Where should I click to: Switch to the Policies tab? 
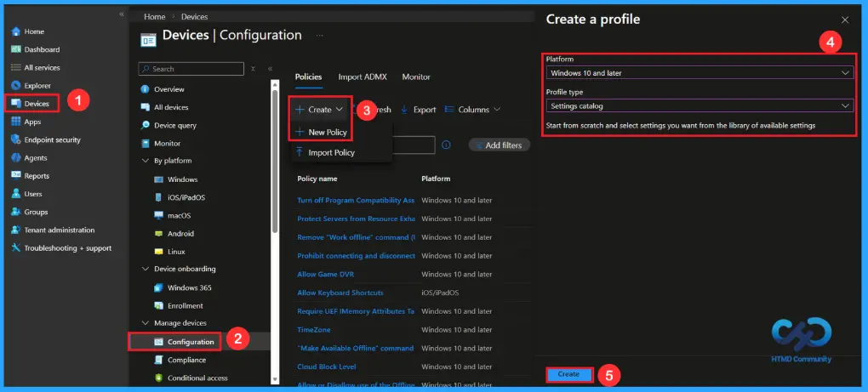tap(308, 77)
